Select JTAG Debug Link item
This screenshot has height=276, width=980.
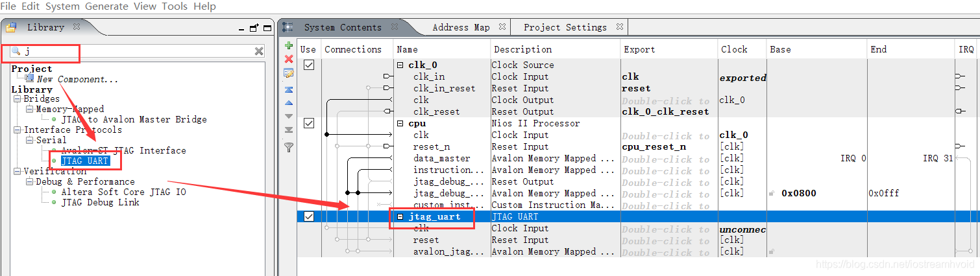coord(100,202)
